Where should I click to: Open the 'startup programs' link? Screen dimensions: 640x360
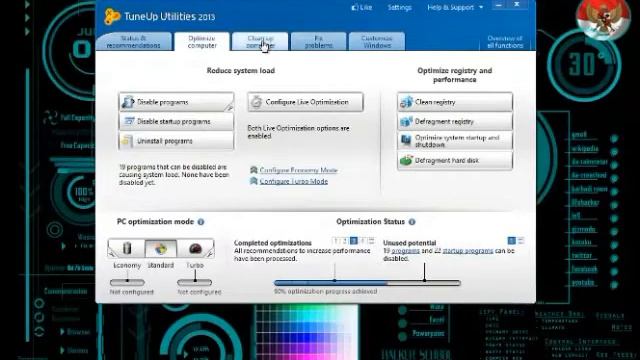click(468, 251)
